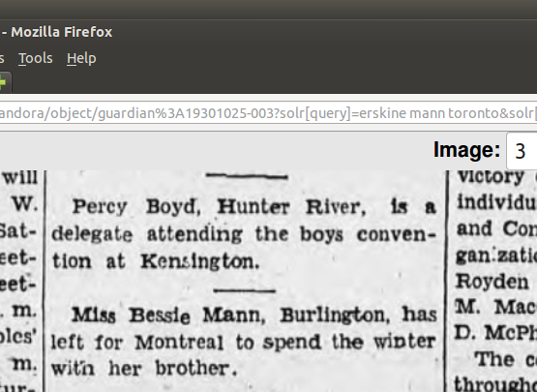Click the word Montreal in the newspaper
537x392 pixels.
(x=179, y=343)
